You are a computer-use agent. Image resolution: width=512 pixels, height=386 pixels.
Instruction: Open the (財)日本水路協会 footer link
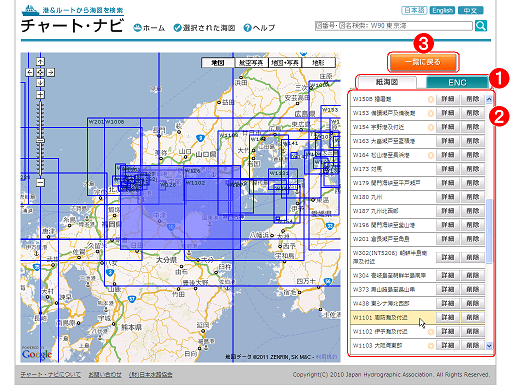pyautogui.click(x=151, y=375)
